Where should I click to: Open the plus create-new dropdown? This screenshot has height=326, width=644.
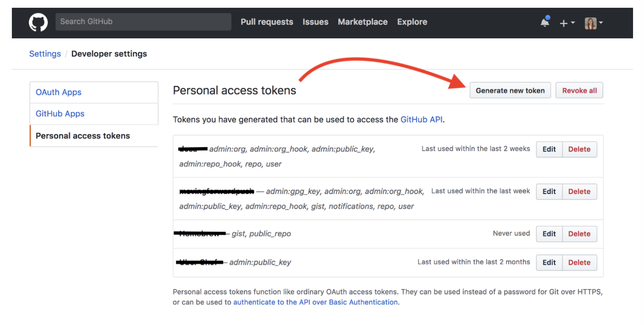[x=567, y=23]
